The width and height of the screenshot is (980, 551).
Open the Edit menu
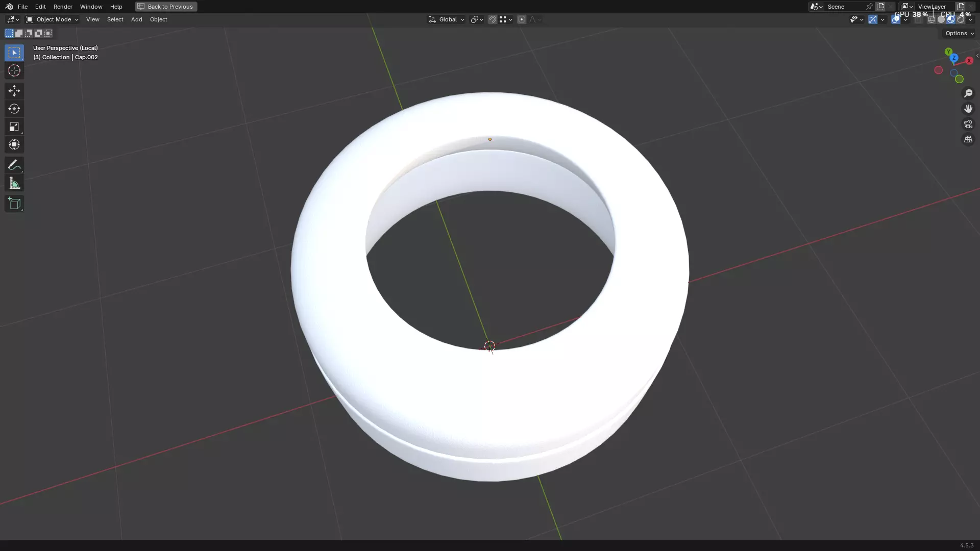pyautogui.click(x=40, y=7)
